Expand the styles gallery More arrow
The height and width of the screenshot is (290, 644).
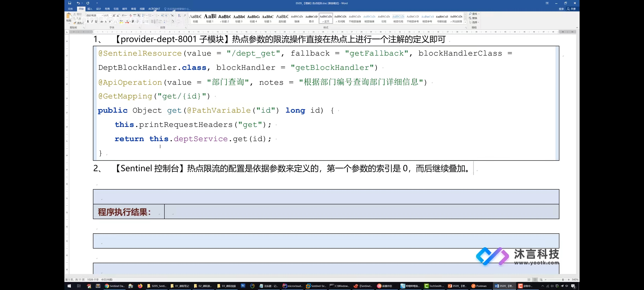point(465,22)
